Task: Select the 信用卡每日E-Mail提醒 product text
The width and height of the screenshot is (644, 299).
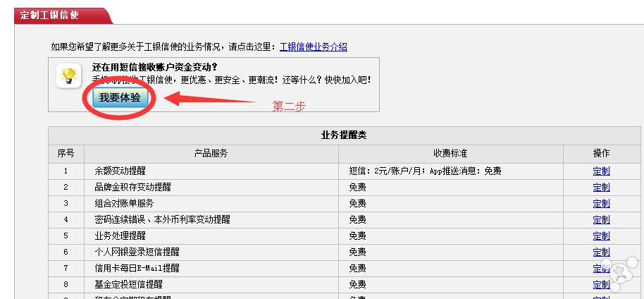Action: [x=137, y=269]
